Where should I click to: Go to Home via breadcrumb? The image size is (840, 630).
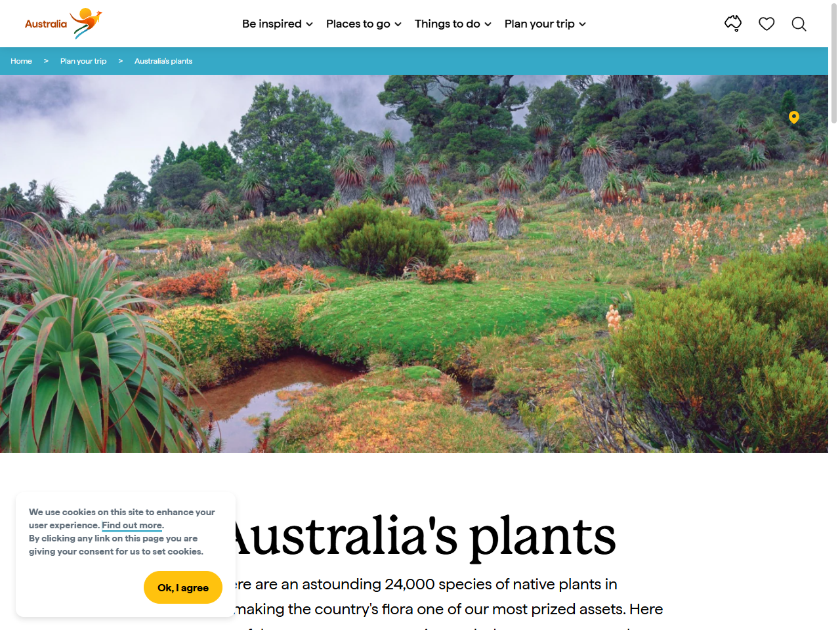21,60
